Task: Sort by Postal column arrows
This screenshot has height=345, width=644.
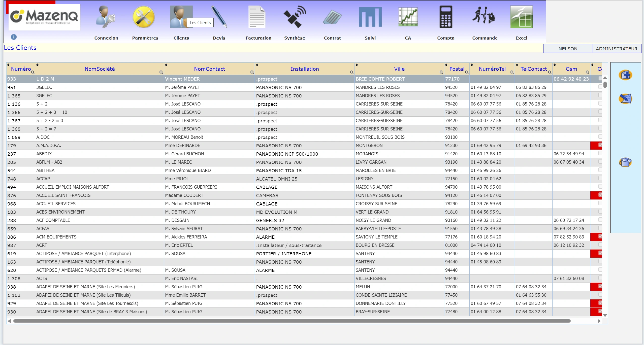Action: tap(446, 65)
